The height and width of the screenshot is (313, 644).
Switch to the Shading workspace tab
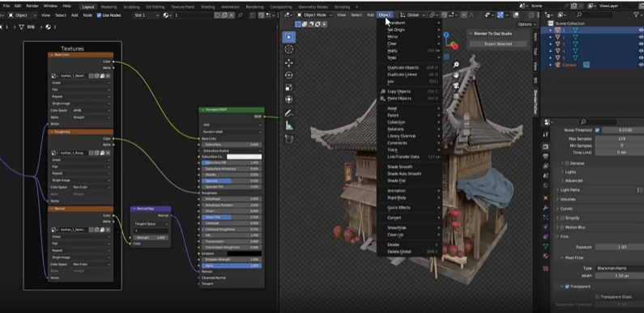coord(207,7)
